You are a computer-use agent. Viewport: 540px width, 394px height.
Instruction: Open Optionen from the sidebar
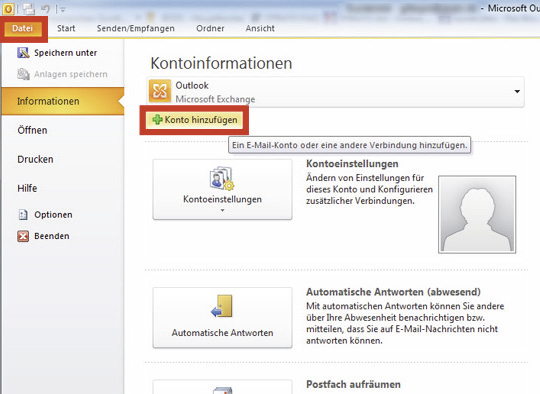point(53,215)
